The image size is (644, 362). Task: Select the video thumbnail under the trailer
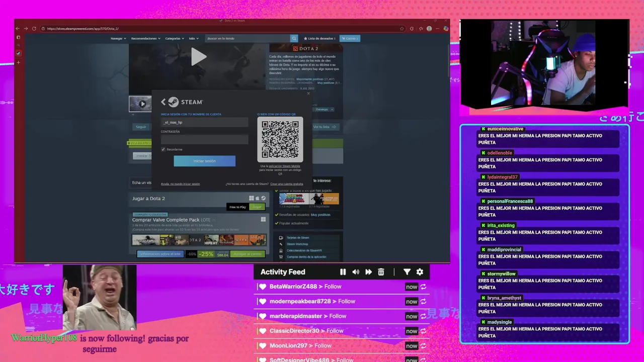tap(140, 104)
